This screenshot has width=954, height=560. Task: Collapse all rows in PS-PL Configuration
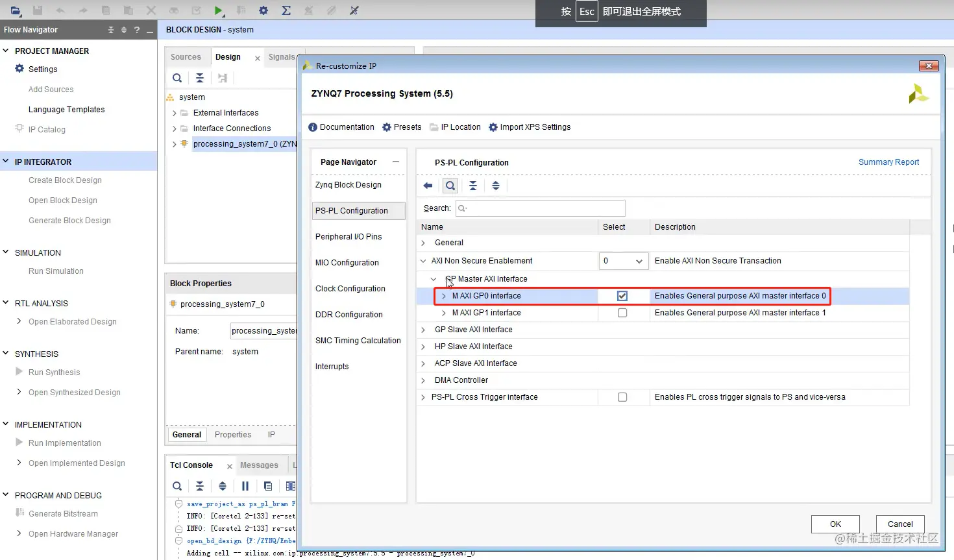(473, 186)
